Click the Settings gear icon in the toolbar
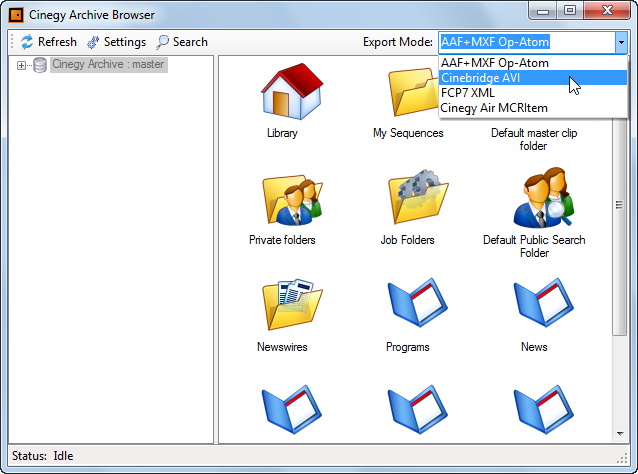The height and width of the screenshot is (474, 638). [x=93, y=42]
